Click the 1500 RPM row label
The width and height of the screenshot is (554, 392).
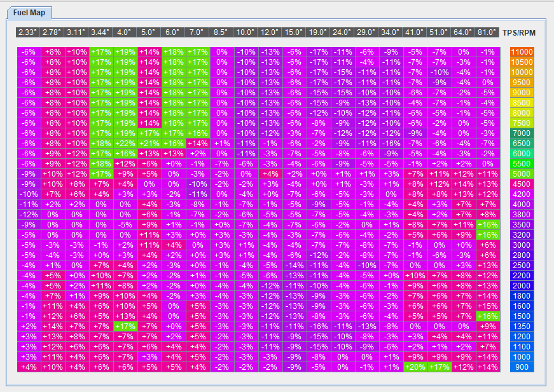(522, 316)
